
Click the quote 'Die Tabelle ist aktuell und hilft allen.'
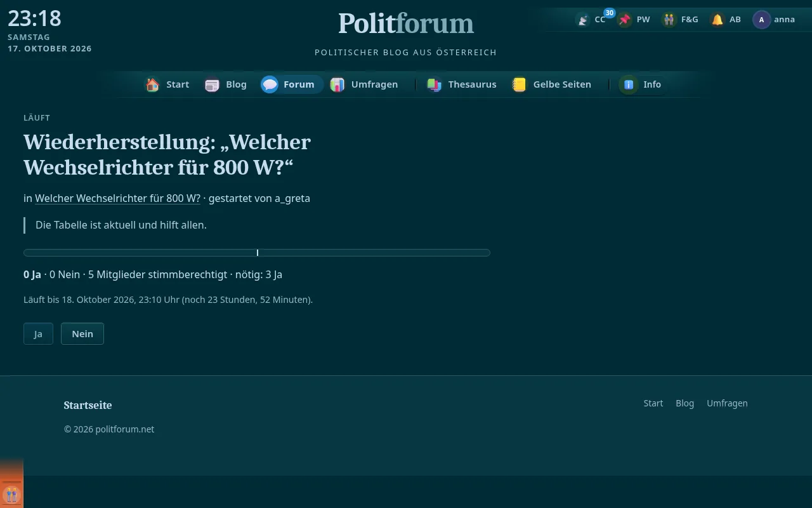121,225
